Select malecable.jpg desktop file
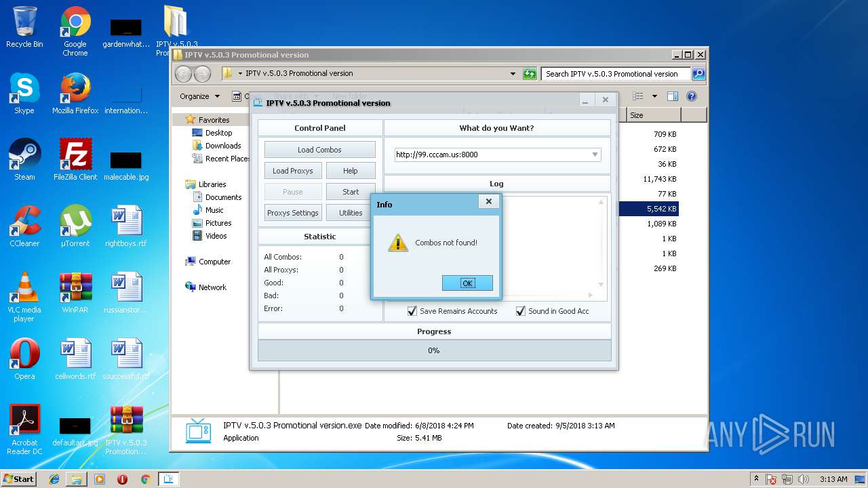This screenshot has width=868, height=488. (x=126, y=165)
